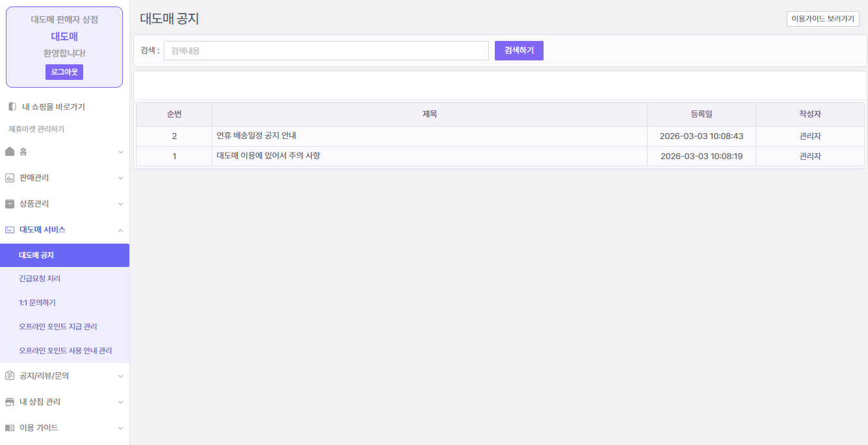Viewport: 868px width, 445px height.
Task: Open the 연휴 배송일정 공지 안내 notice
Action: 256,136
